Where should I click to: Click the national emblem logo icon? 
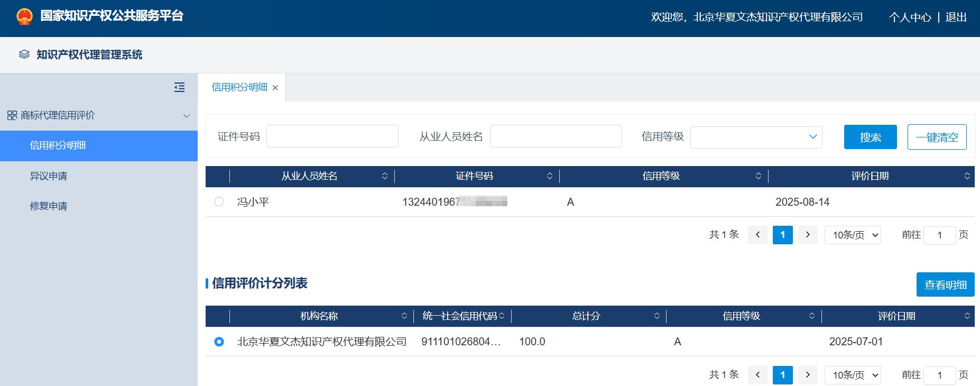pos(24,16)
